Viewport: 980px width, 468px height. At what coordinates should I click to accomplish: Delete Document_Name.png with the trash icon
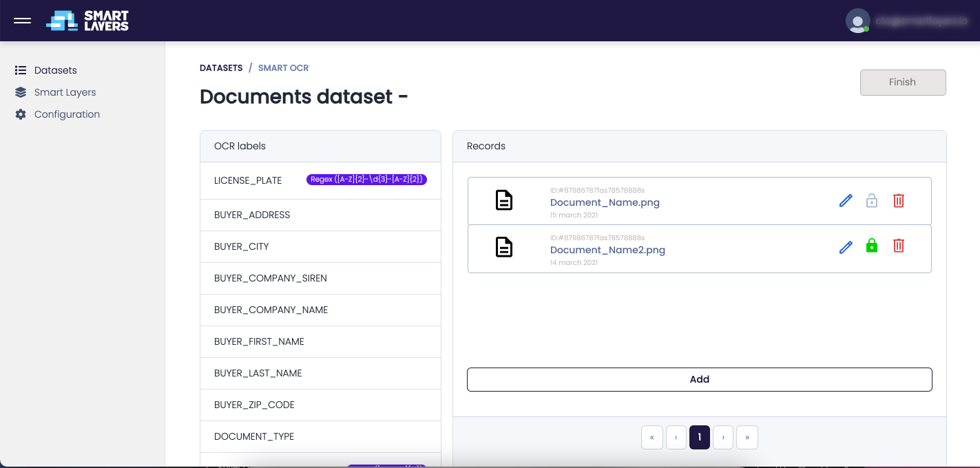pos(899,201)
